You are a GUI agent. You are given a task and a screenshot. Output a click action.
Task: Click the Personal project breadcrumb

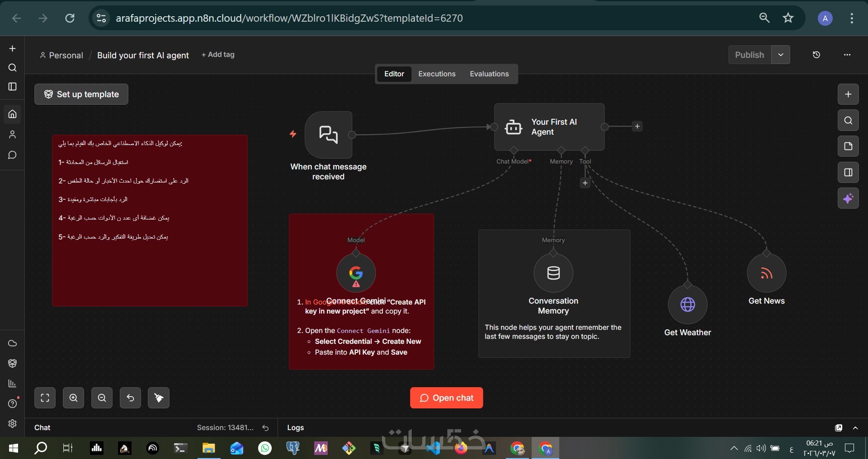click(61, 55)
